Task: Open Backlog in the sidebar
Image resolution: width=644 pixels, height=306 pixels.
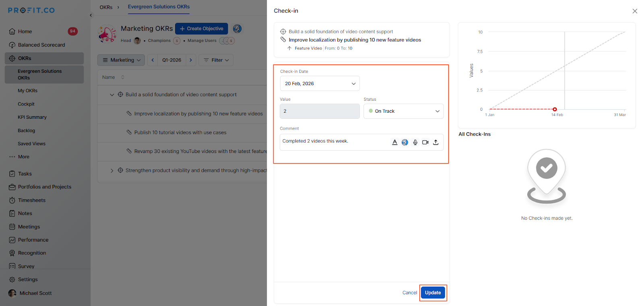Action: click(x=27, y=130)
